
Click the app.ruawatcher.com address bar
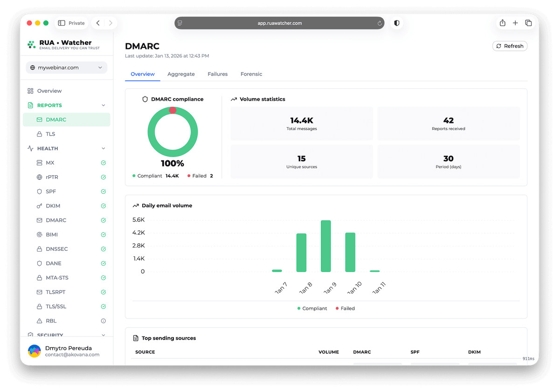point(280,23)
